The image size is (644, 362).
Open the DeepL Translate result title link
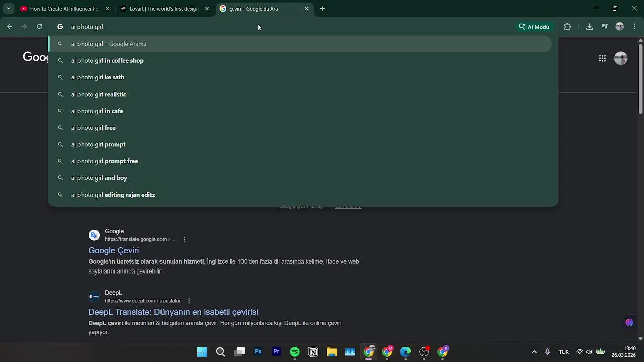click(x=173, y=312)
